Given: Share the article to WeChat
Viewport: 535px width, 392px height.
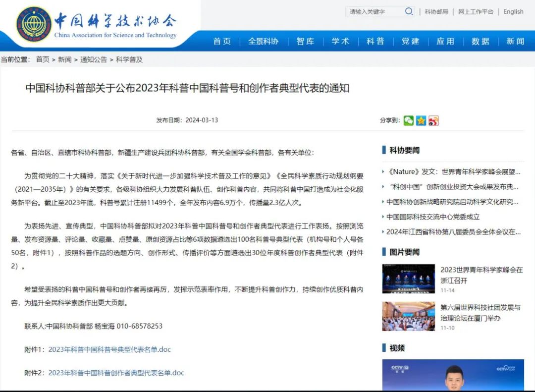Looking at the screenshot, I should click(x=408, y=120).
